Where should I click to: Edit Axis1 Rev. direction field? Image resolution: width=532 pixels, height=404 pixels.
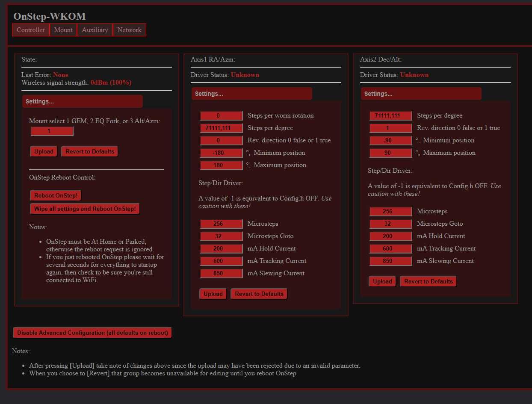coord(222,141)
